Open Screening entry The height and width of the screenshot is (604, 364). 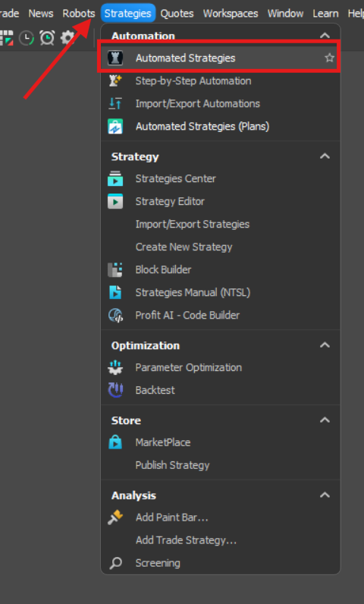[221, 563]
